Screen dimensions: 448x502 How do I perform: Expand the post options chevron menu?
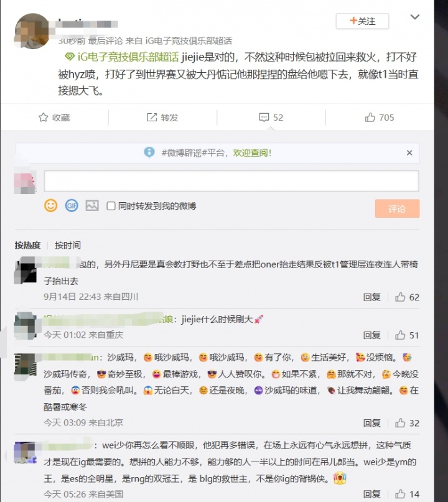click(414, 17)
